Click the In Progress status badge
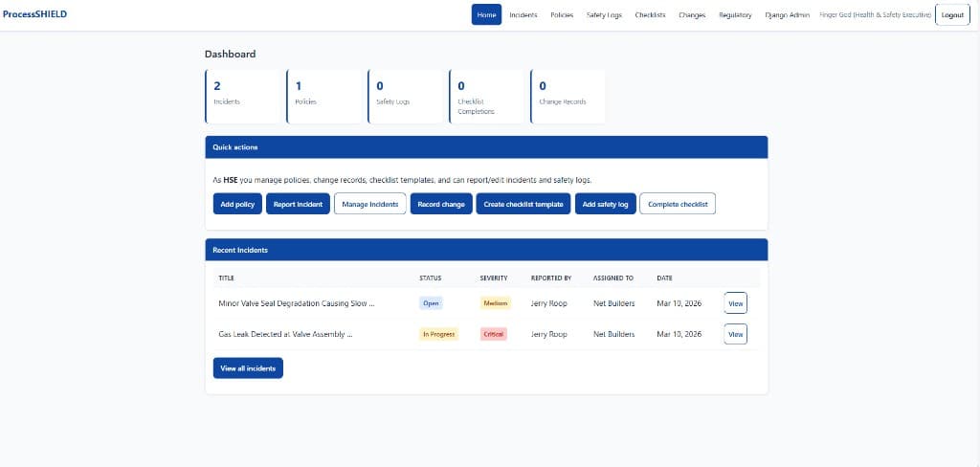This screenshot has width=980, height=467. pos(438,335)
